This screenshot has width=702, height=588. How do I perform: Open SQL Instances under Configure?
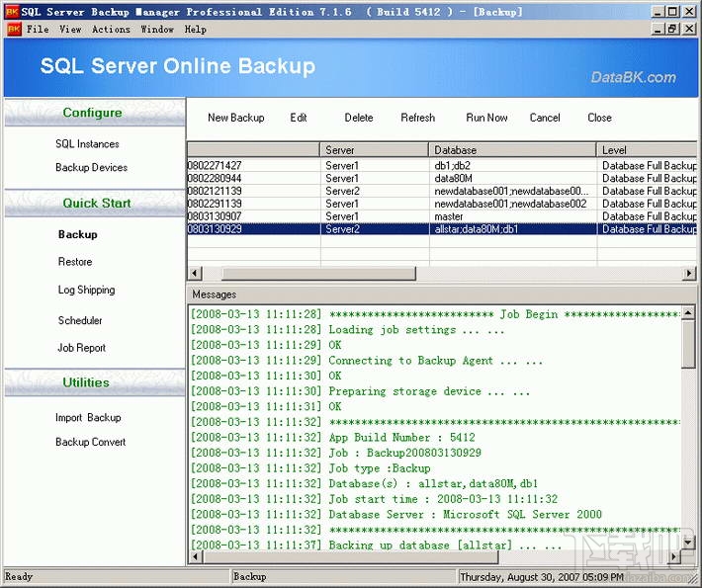point(87,144)
